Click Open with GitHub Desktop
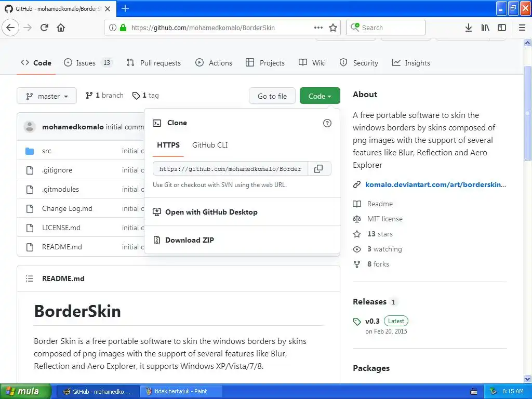Viewport: 532px width, 399px height. pos(211,212)
